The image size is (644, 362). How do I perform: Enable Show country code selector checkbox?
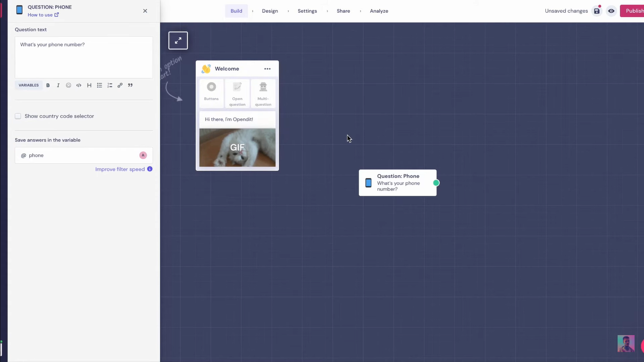click(x=18, y=116)
